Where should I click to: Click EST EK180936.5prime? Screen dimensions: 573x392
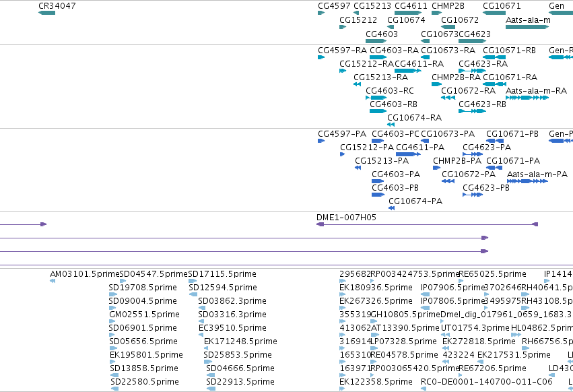[x=343, y=294]
